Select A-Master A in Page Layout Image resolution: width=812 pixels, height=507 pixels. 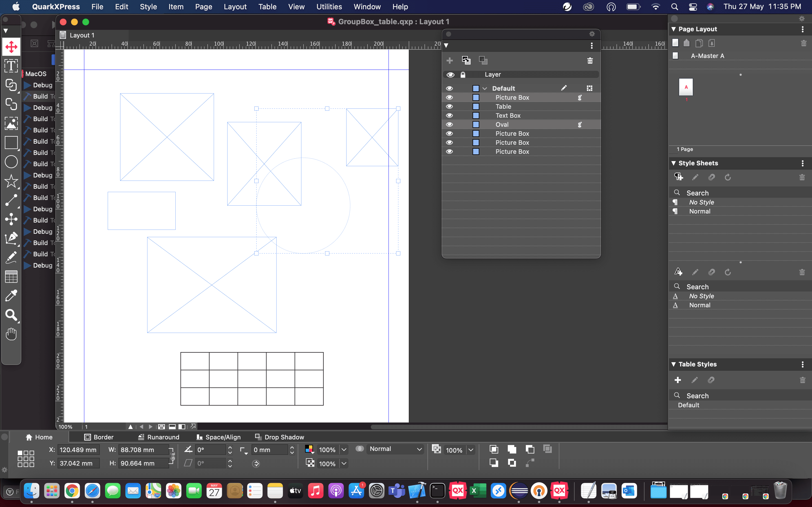(x=707, y=56)
